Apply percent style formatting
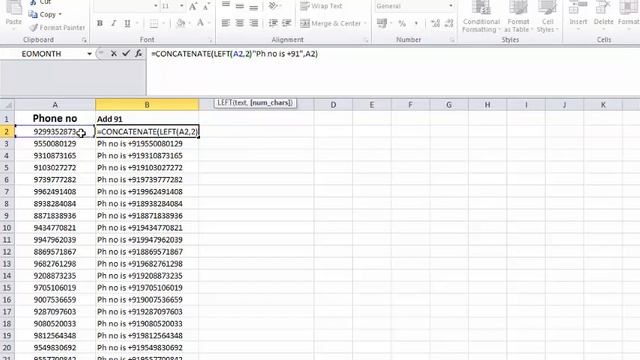This screenshot has width=640, height=360. [402, 24]
